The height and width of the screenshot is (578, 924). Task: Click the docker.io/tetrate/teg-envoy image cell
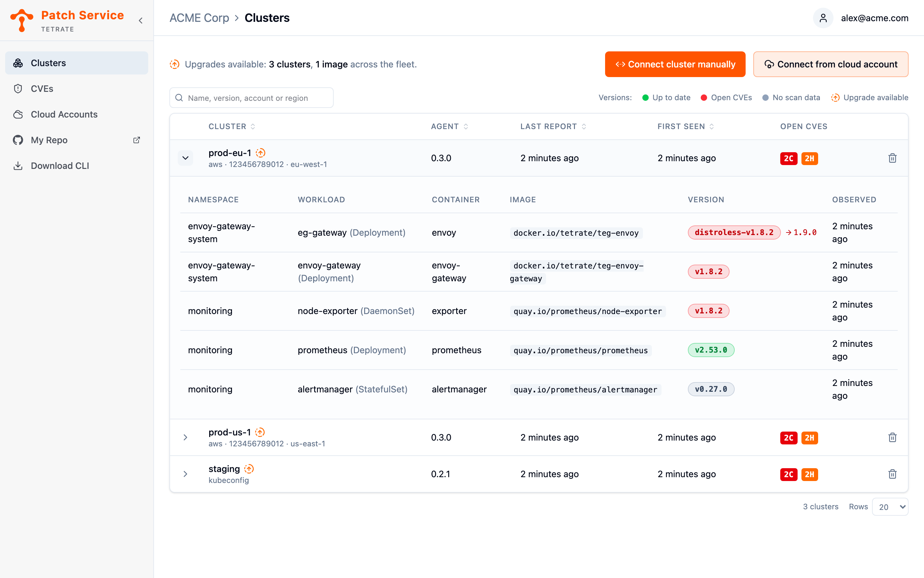coord(576,233)
